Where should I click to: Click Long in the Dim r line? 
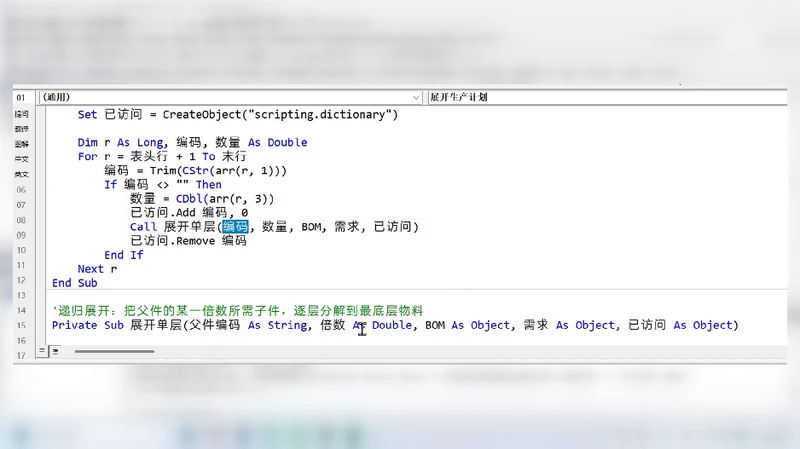[150, 142]
